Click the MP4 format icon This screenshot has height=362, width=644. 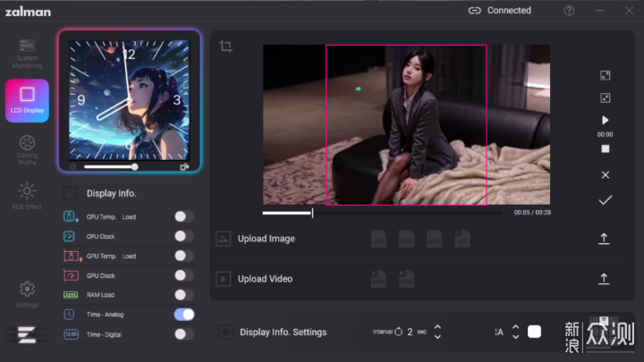(378, 279)
